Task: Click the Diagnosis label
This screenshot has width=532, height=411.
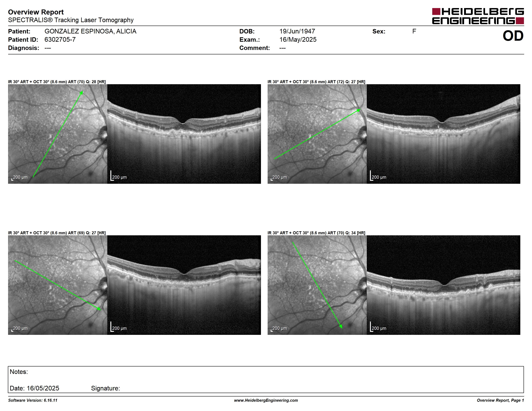Action: (24, 48)
